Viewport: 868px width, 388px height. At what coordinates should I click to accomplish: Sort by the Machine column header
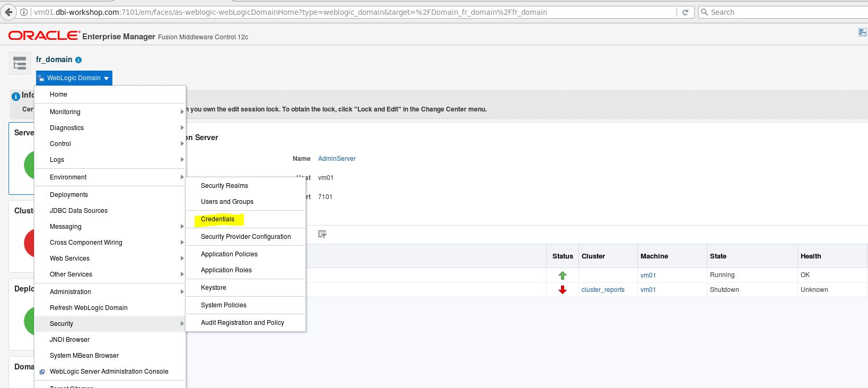[x=672, y=256]
